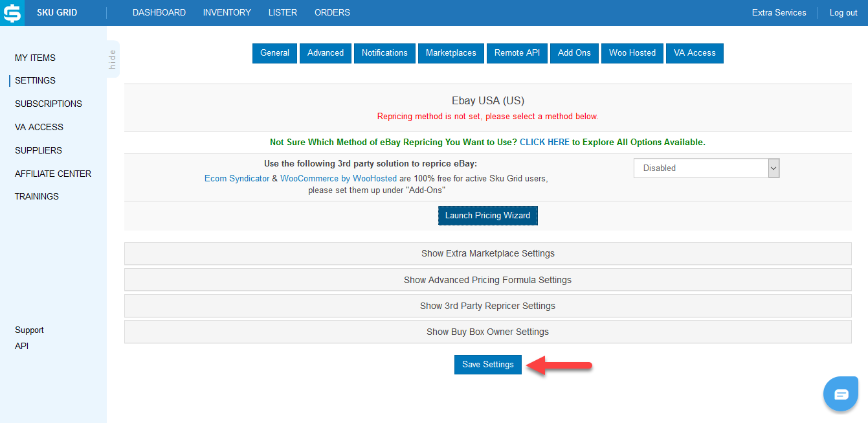Click the Ebay USA (US) heading
868x423 pixels.
coord(488,101)
